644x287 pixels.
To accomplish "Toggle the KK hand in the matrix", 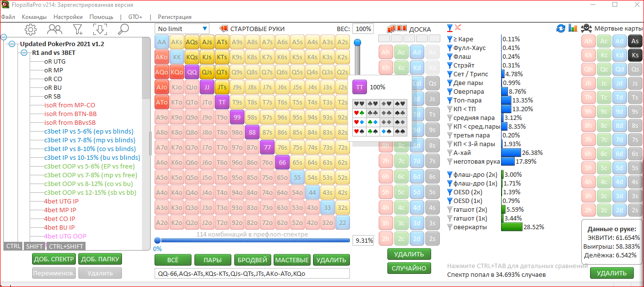I will pos(177,57).
